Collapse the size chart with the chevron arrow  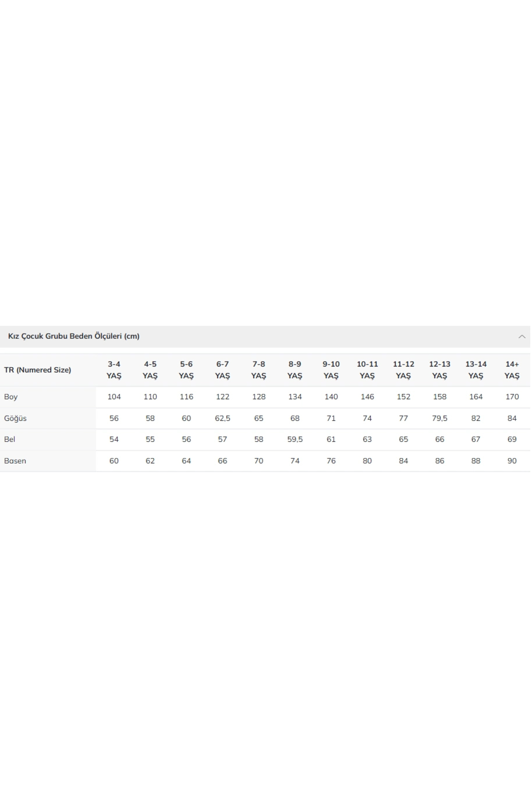click(522, 336)
